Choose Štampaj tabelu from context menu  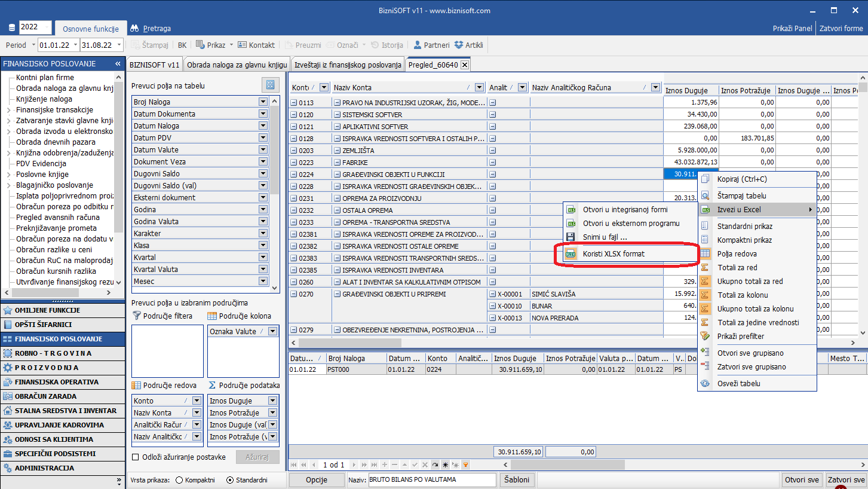(741, 195)
